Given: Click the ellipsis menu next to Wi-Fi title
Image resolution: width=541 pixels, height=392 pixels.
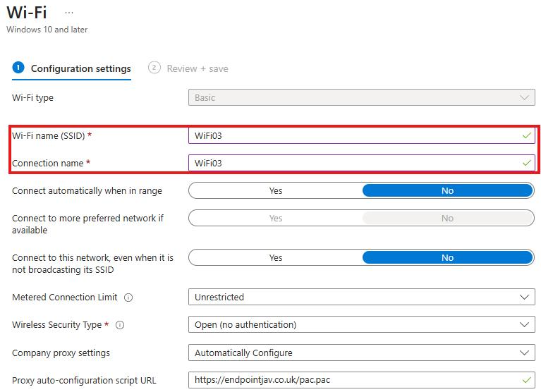Looking at the screenshot, I should click(68, 13).
